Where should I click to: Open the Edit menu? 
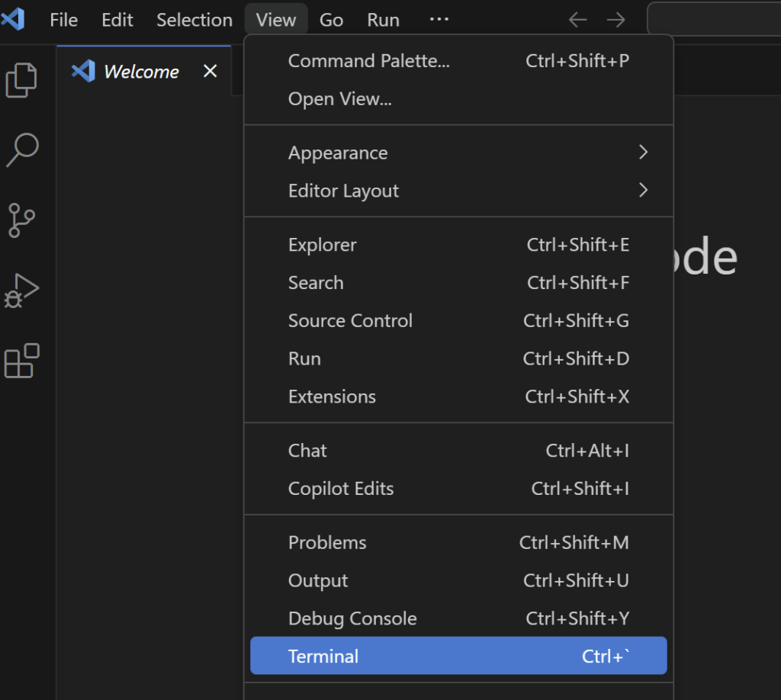(x=117, y=20)
